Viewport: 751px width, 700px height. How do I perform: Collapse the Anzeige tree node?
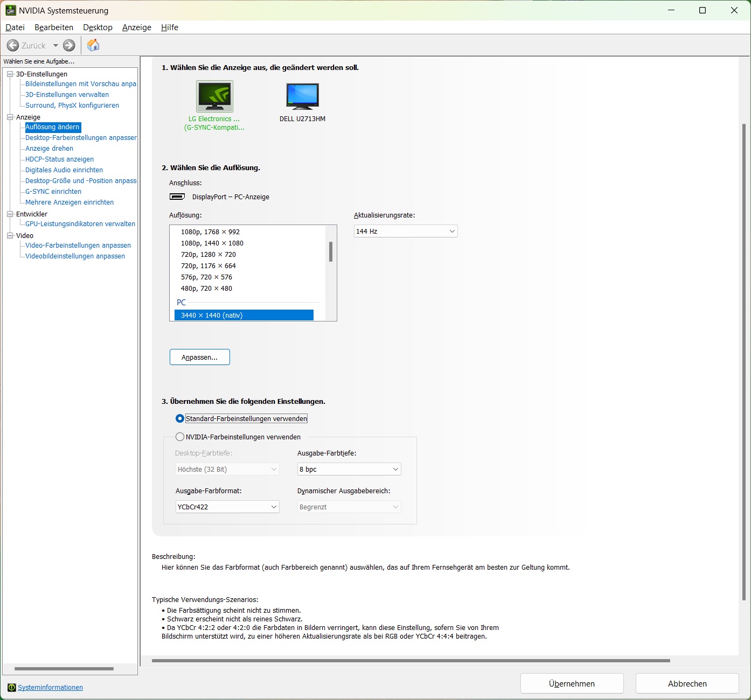click(10, 117)
